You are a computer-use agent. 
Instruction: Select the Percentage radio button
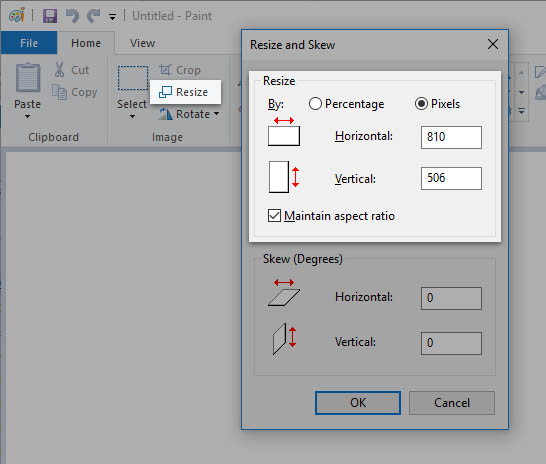pyautogui.click(x=315, y=104)
